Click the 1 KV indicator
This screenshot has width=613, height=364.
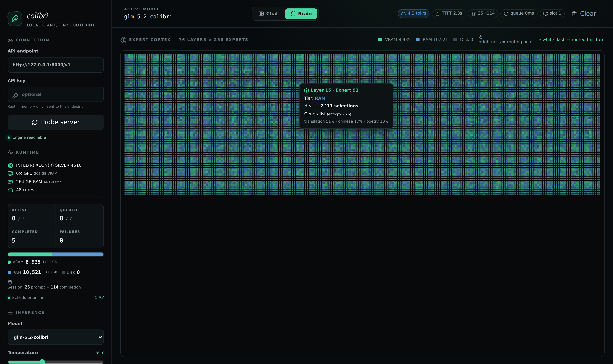(x=99, y=297)
